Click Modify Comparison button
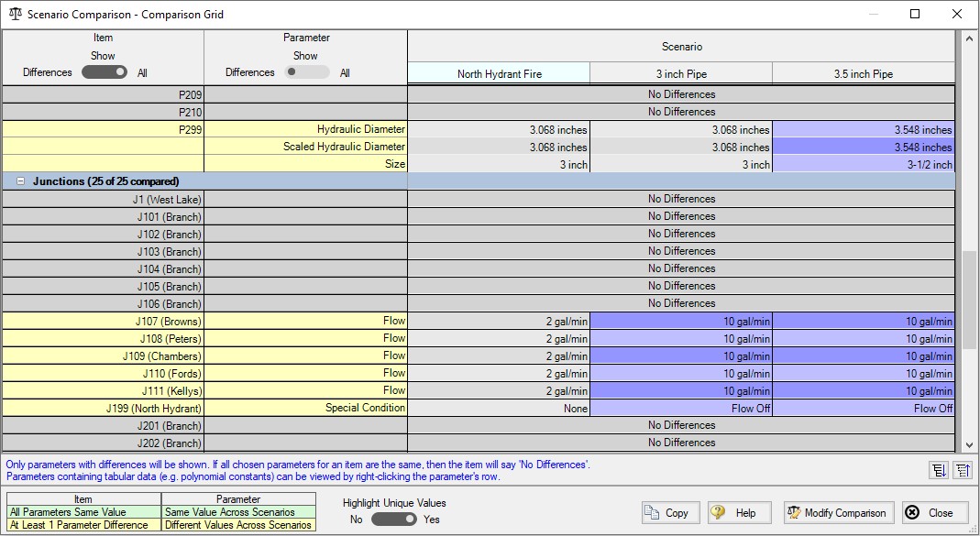 click(835, 513)
